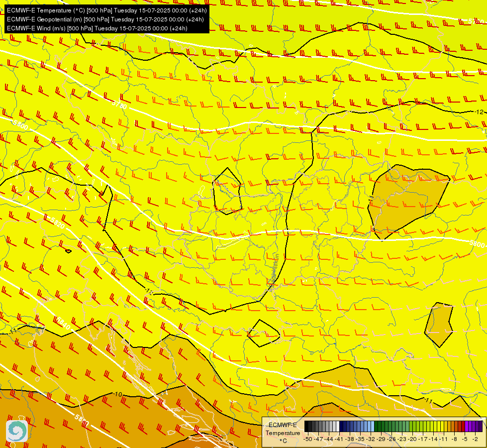Image resolution: width=487 pixels, height=448 pixels.
Task: Click the -35 legend tick label
Action: (x=360, y=439)
